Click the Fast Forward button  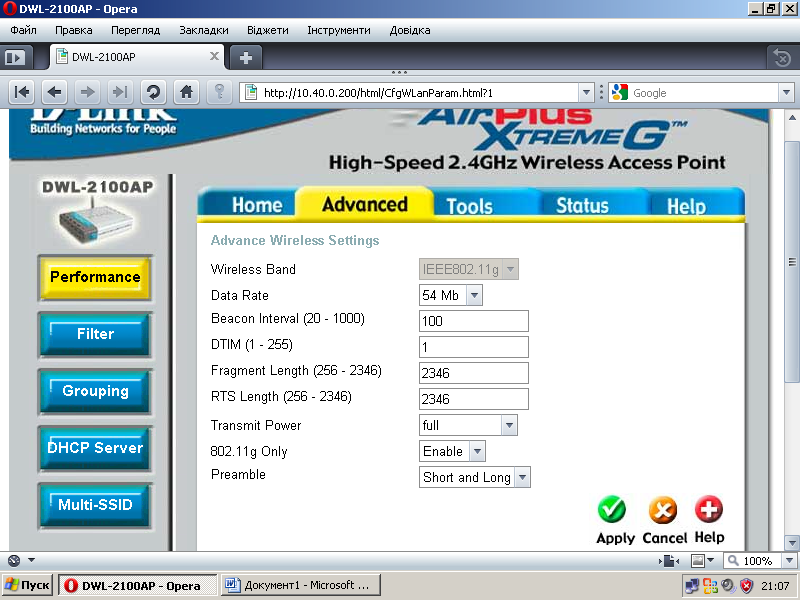120,92
